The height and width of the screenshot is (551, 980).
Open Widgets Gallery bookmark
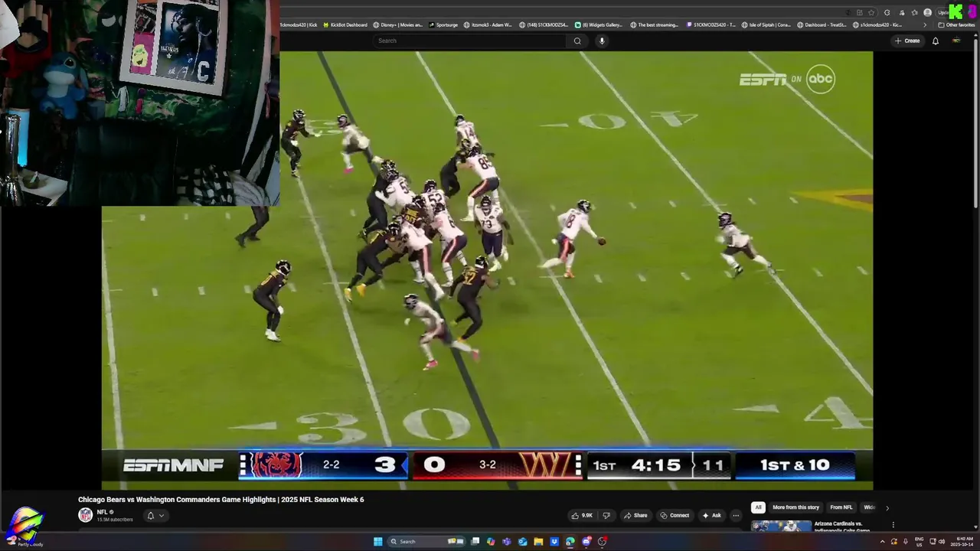[x=599, y=24]
